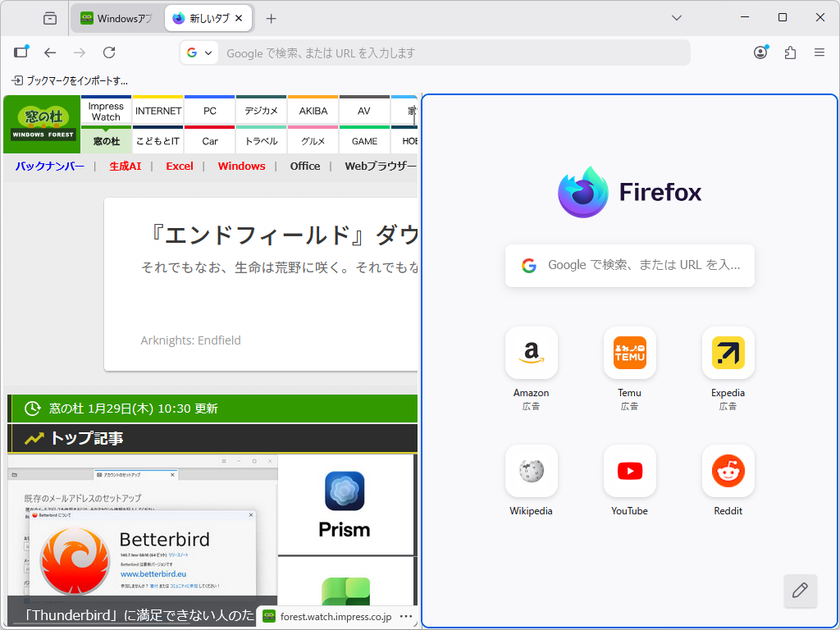
Task: Open the menu beside forest.watch.impress.co.jp
Action: 405,616
